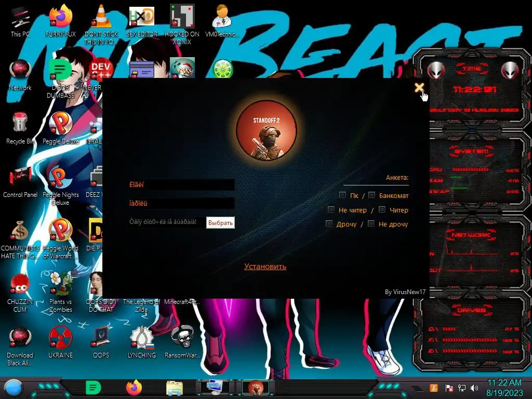Viewport: 532px width, 399px height.
Task: Open the taskbar clock showing 11:22 AM
Action: 504,388
